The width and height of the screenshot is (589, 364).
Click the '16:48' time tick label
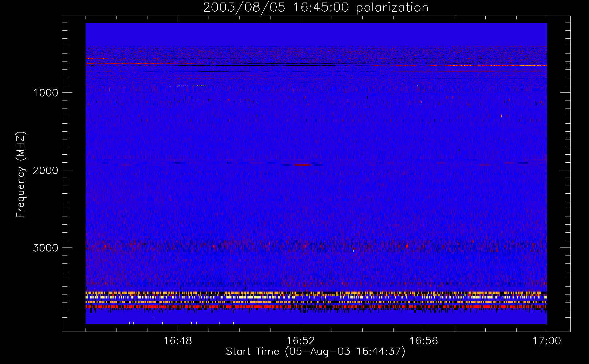178,341
